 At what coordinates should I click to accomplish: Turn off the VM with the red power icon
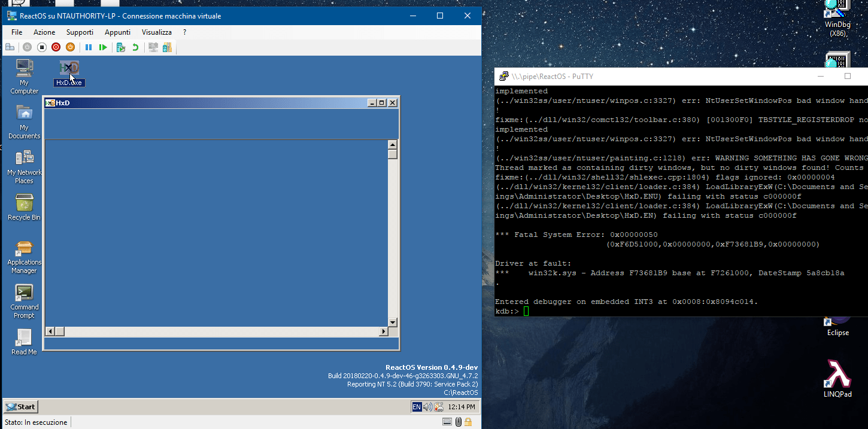[55, 47]
